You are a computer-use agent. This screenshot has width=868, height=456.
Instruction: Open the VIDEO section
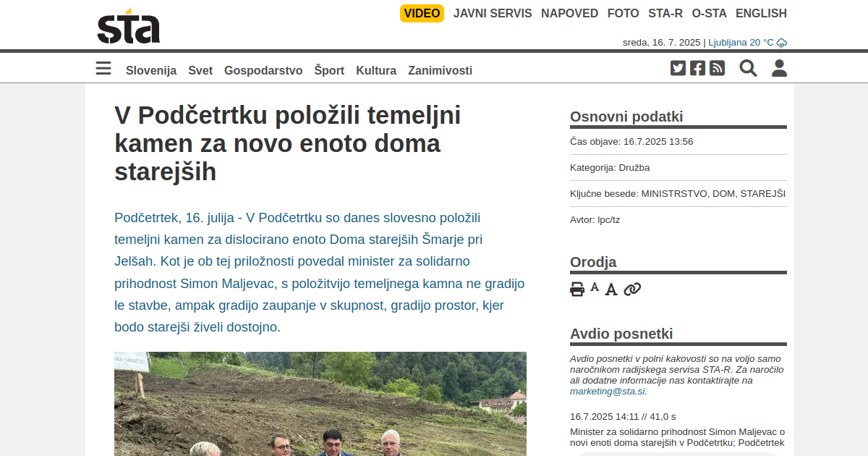pyautogui.click(x=422, y=13)
